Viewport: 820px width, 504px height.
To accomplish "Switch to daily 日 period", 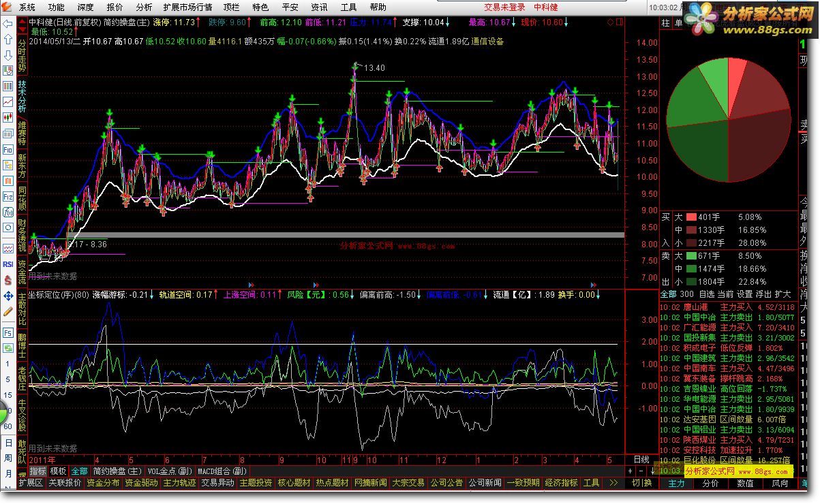I will point(7,442).
